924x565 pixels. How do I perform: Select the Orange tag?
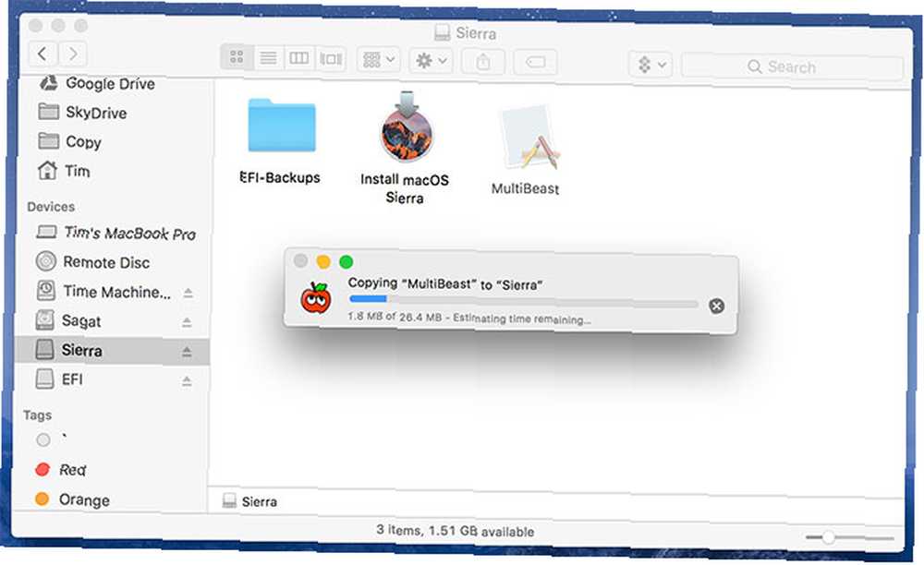(x=72, y=499)
